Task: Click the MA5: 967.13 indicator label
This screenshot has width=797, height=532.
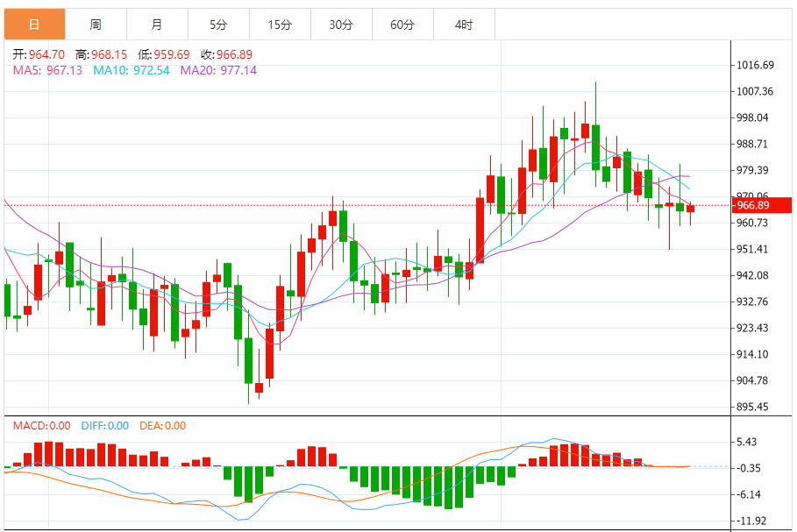Action: (47, 70)
